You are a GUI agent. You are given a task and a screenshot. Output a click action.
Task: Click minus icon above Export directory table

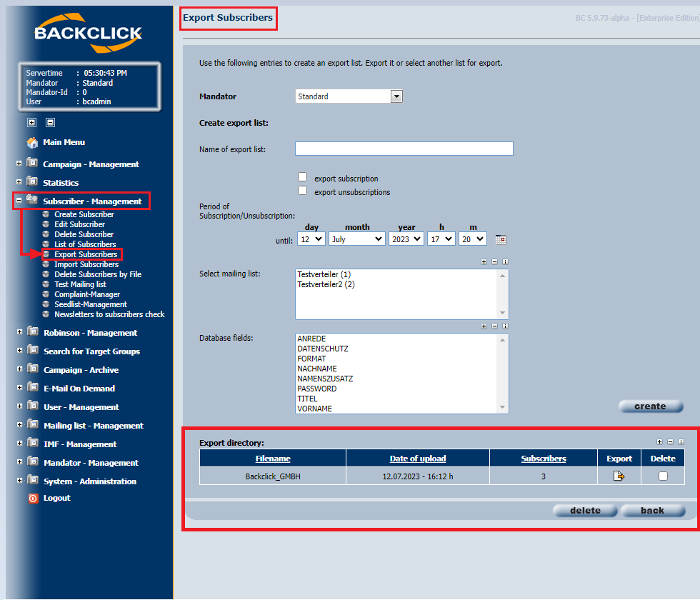pos(670,442)
